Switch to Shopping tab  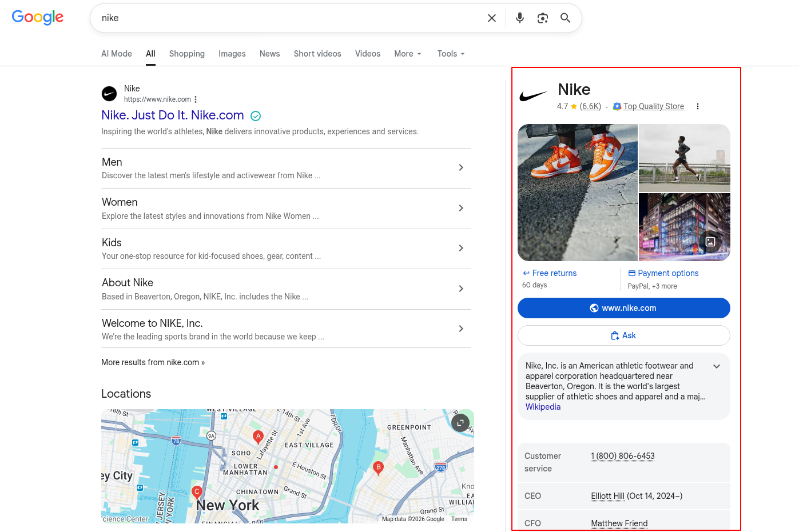pyautogui.click(x=187, y=54)
